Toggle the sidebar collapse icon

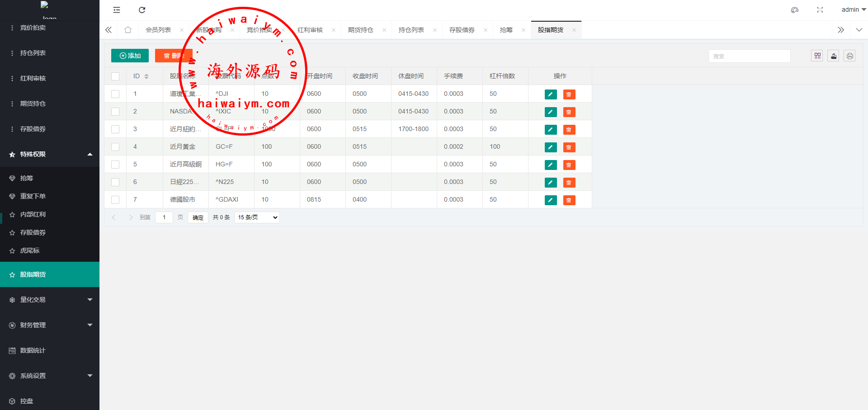coord(117,10)
